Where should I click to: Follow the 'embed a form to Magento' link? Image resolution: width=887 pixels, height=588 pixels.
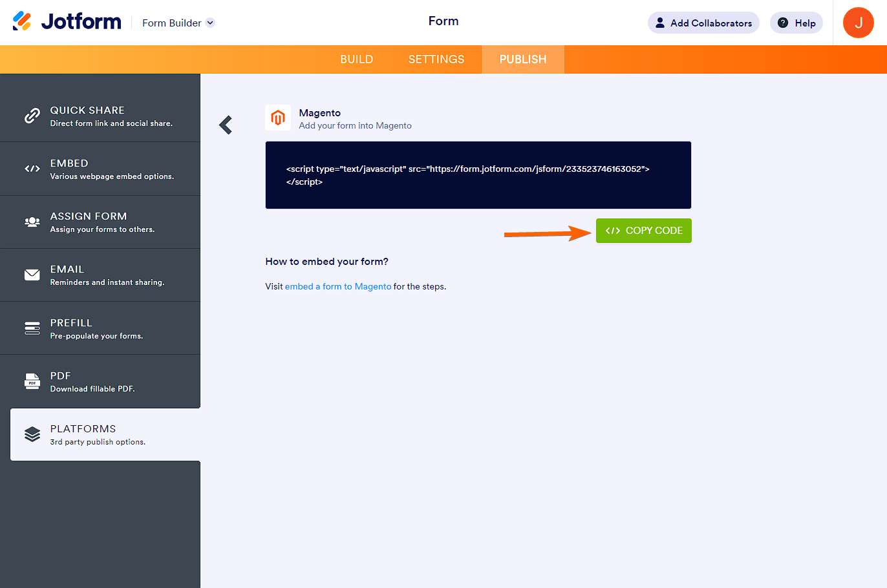coord(338,286)
